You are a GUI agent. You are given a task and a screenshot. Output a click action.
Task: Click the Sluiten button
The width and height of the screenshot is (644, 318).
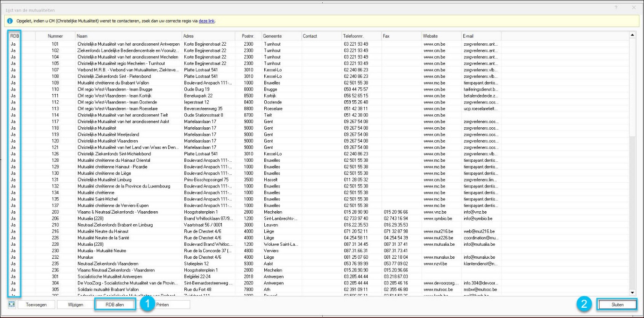pyautogui.click(x=617, y=304)
